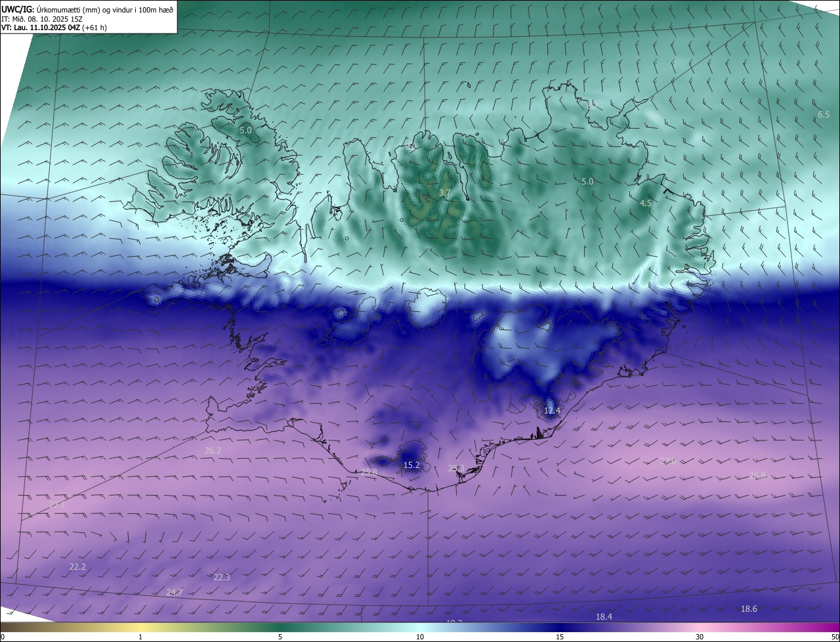
Task: Click the 22.2 value label
Action: (x=77, y=567)
